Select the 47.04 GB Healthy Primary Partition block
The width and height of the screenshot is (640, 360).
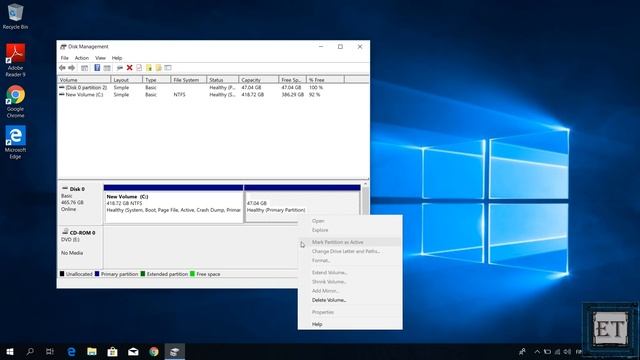point(302,203)
